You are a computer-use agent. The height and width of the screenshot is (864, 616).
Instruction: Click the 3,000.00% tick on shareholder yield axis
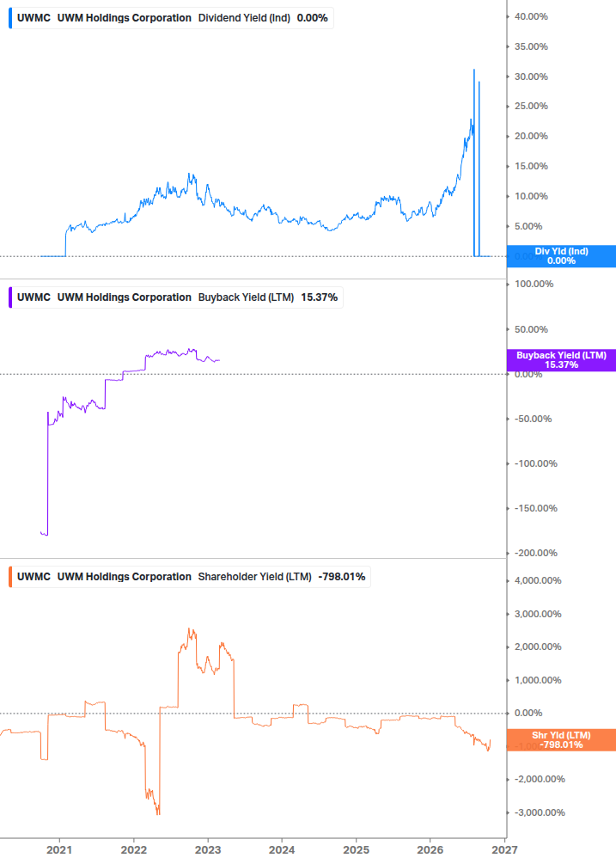click(538, 614)
